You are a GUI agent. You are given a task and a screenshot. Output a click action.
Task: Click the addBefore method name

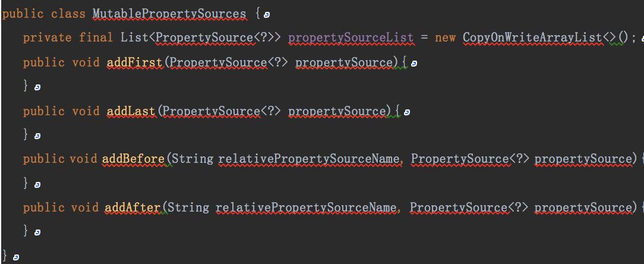pos(134,159)
